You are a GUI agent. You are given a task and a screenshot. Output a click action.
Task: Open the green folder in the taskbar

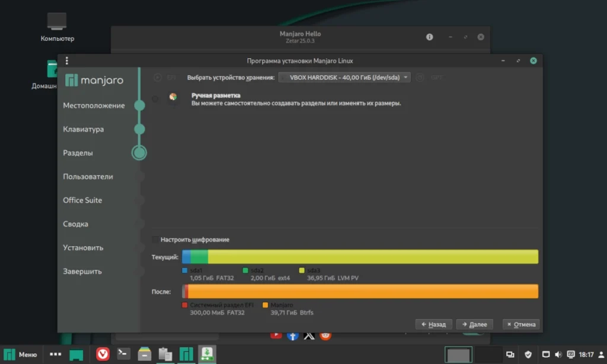click(x=76, y=355)
